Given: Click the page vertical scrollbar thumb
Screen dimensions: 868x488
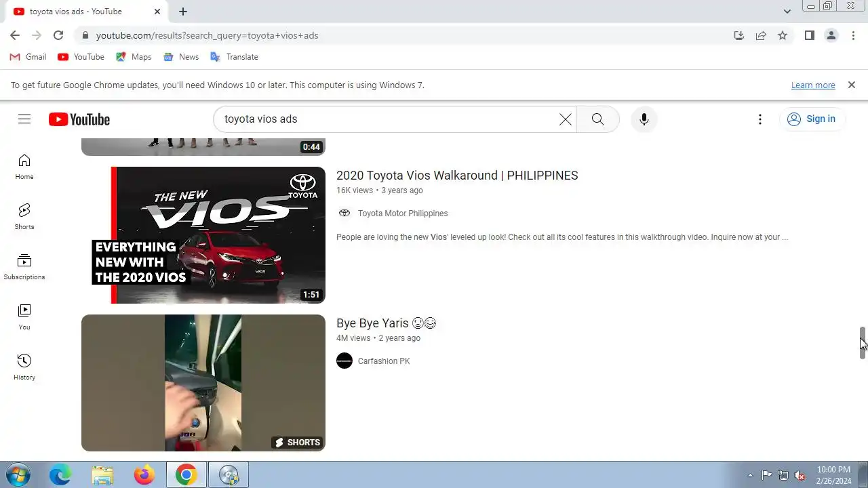Looking at the screenshot, I should pos(863,343).
